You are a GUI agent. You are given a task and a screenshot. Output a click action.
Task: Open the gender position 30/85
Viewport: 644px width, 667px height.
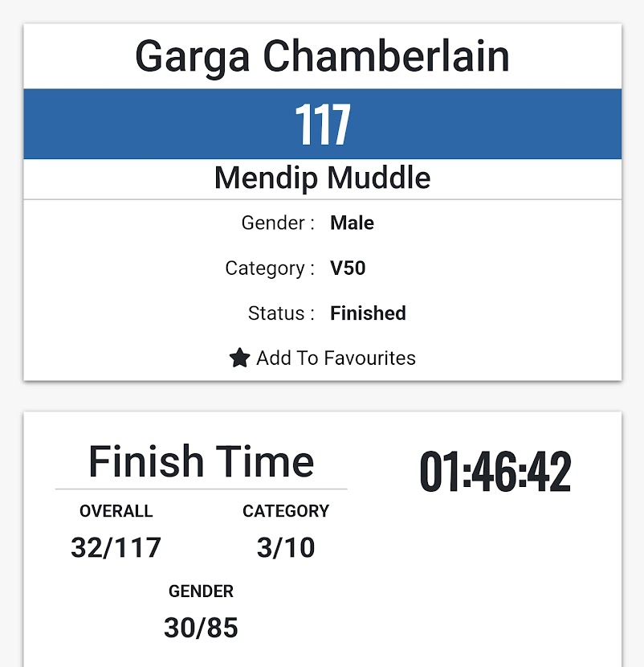201,628
